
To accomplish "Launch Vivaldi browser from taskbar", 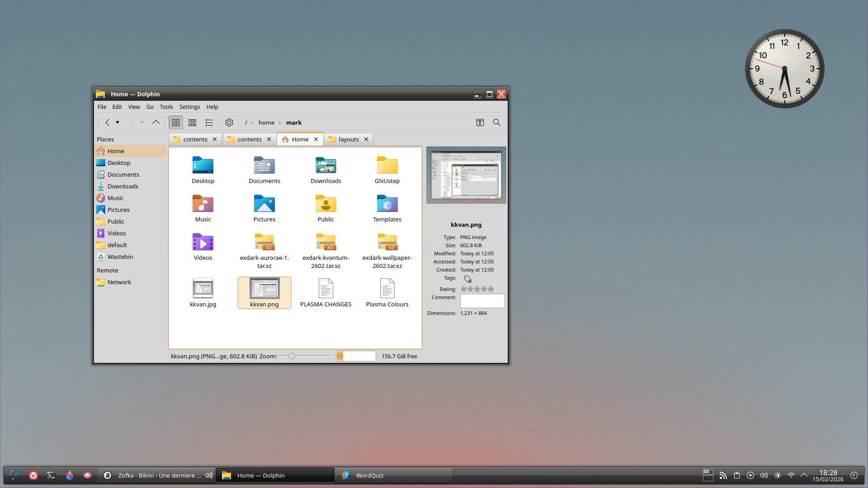I will pyautogui.click(x=33, y=475).
